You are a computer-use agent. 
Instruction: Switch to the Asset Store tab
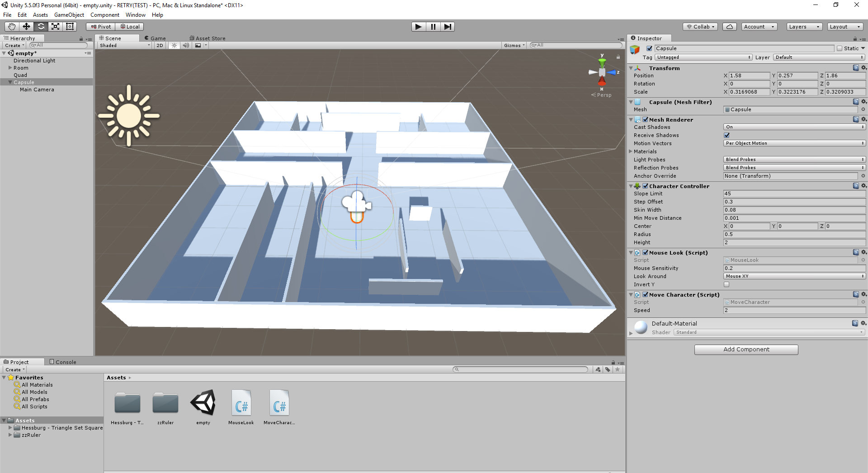click(208, 38)
